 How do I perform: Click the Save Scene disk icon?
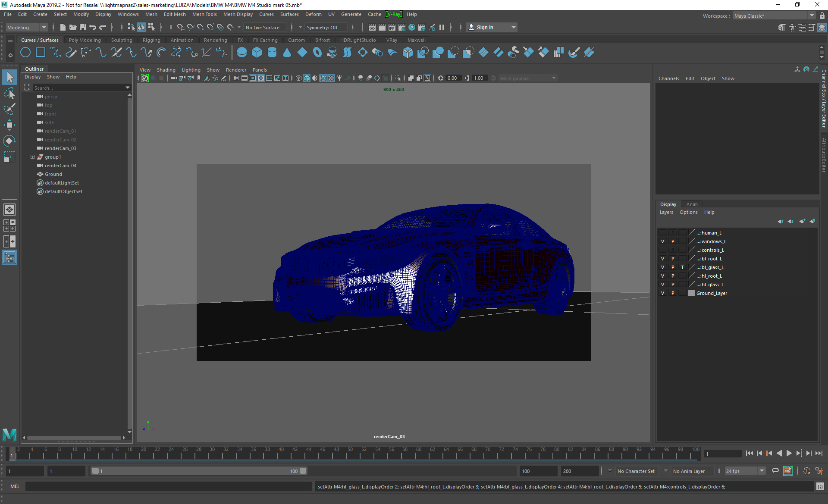(83, 27)
